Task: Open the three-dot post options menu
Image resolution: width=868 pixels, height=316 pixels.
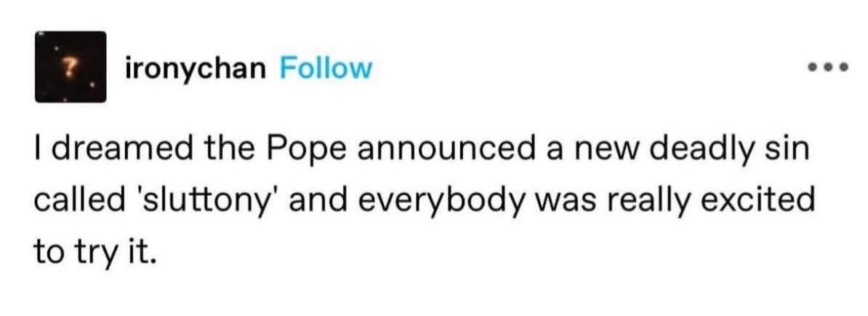Action: point(827,68)
